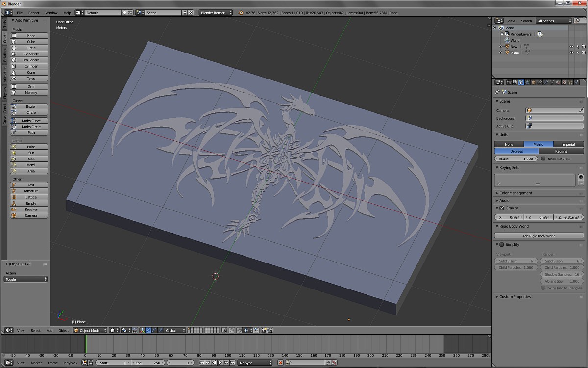Enable the Separate Units checkbox

click(543, 159)
